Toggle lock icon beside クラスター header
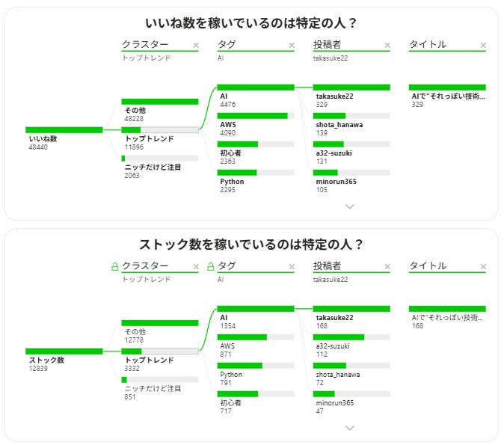Image resolution: width=504 pixels, height=445 pixels. tap(114, 266)
